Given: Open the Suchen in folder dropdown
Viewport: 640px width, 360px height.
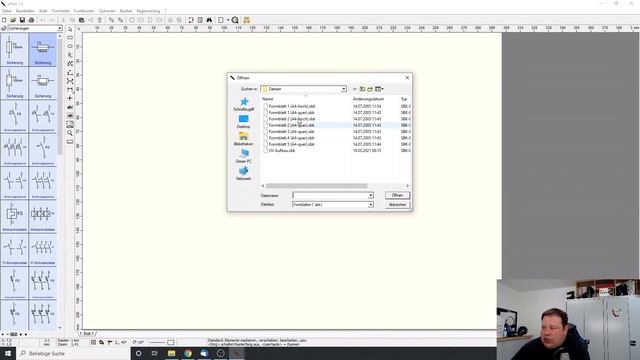Looking at the screenshot, I should point(344,89).
